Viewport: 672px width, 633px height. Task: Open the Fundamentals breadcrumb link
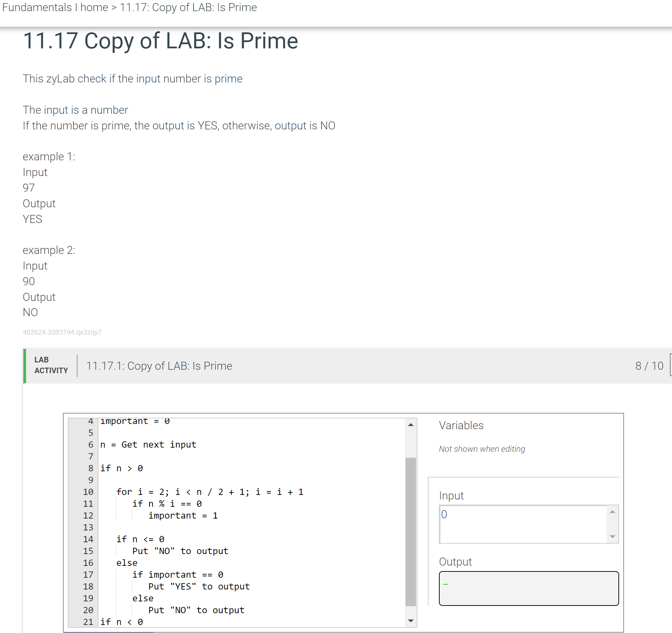tap(37, 7)
